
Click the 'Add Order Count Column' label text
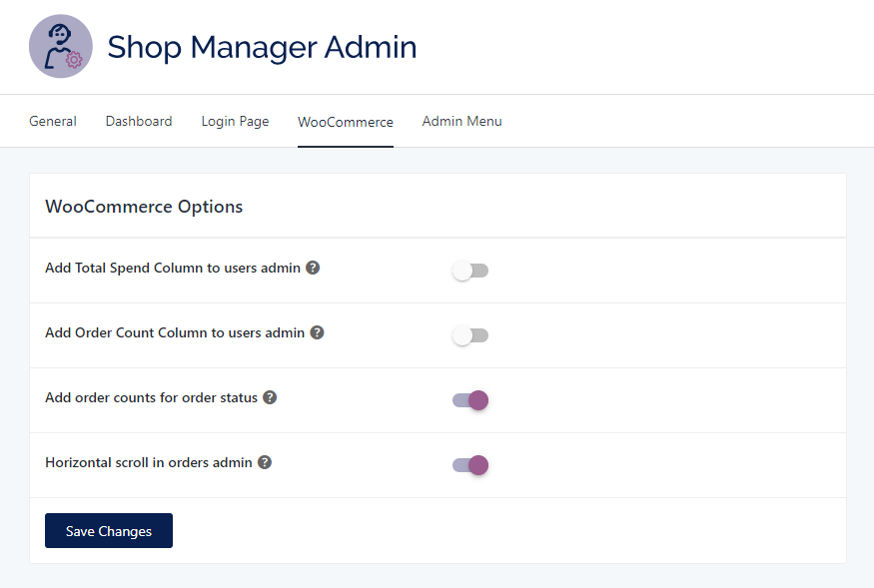175,332
